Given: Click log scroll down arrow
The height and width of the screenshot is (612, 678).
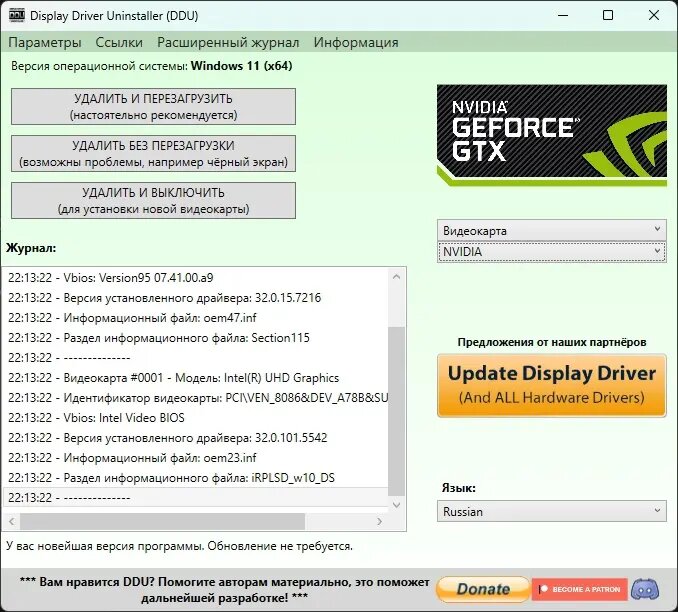Looking at the screenshot, I should tap(397, 505).
